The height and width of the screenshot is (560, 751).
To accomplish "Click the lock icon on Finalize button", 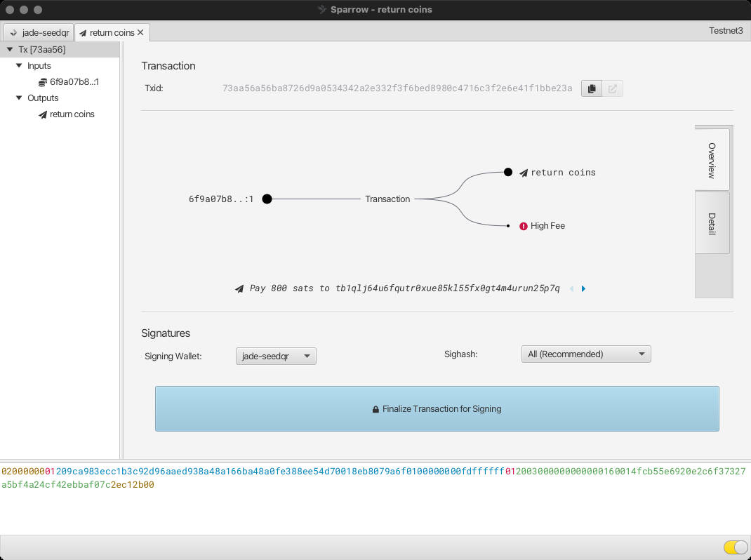I will [x=375, y=410].
